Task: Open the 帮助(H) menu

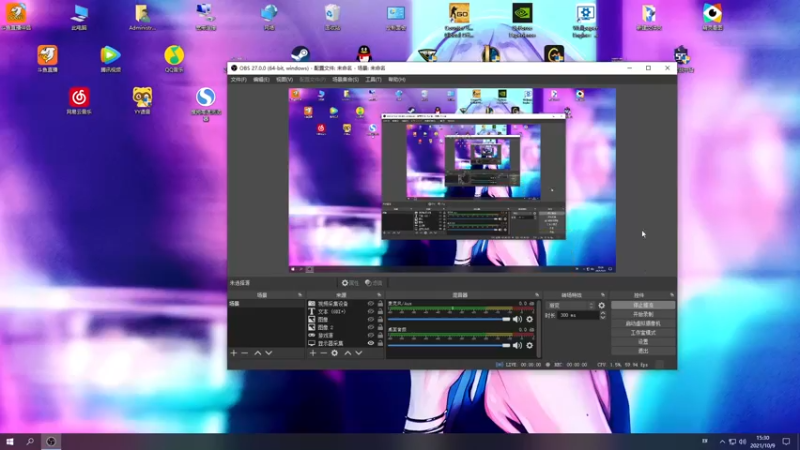Action: [397, 80]
